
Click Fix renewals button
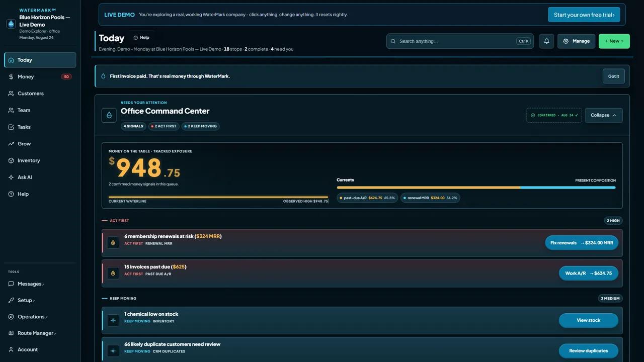tap(582, 243)
